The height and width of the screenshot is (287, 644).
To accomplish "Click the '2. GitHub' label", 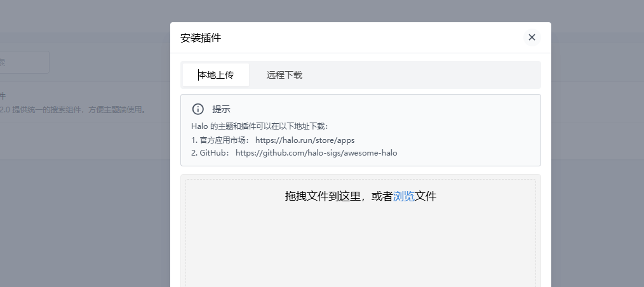I will point(211,153).
